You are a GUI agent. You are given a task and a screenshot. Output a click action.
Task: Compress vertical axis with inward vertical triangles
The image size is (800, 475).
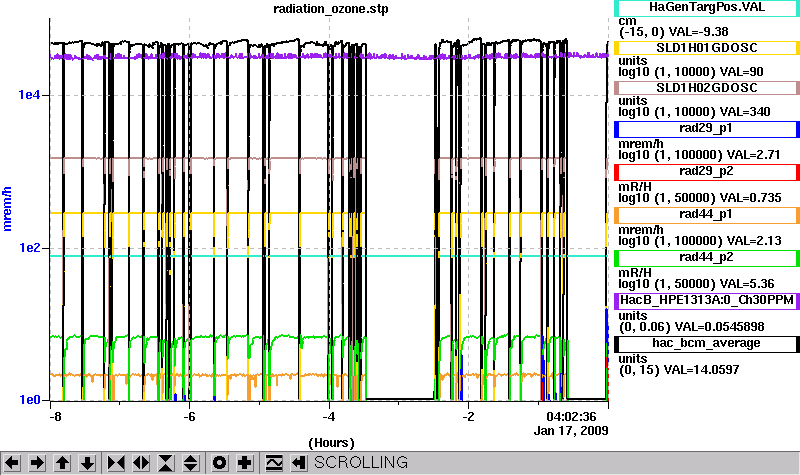[166, 463]
